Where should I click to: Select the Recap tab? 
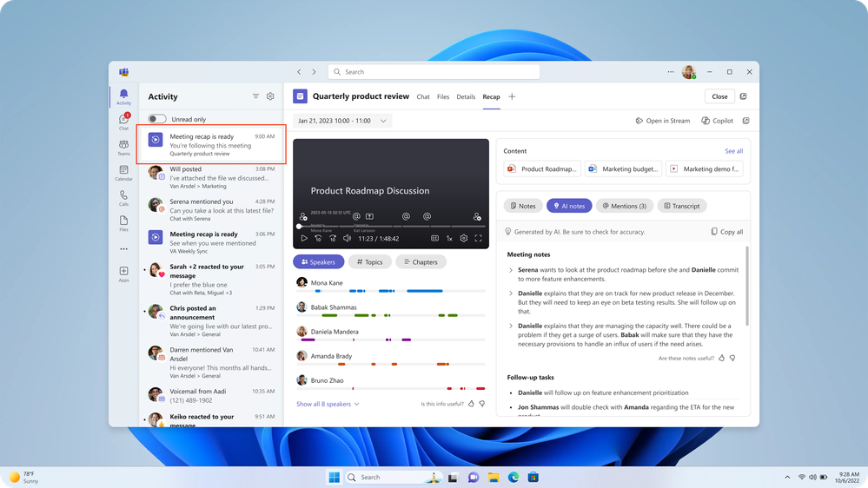491,97
